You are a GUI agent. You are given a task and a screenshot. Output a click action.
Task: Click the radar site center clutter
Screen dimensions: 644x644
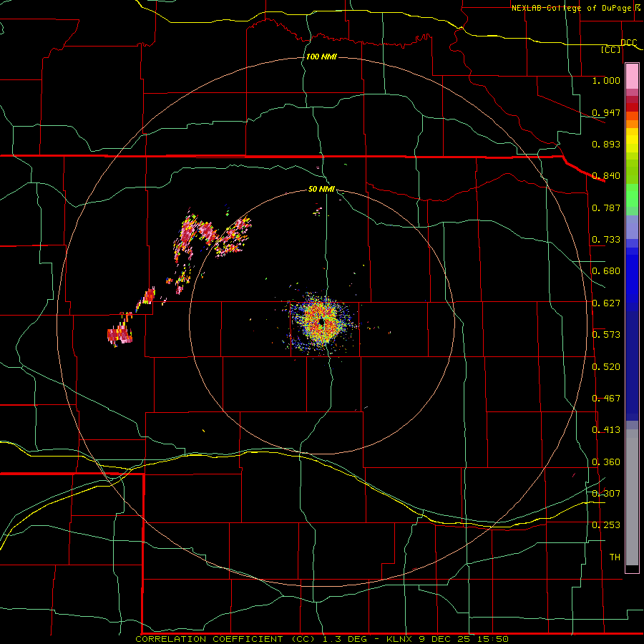coord(321,323)
